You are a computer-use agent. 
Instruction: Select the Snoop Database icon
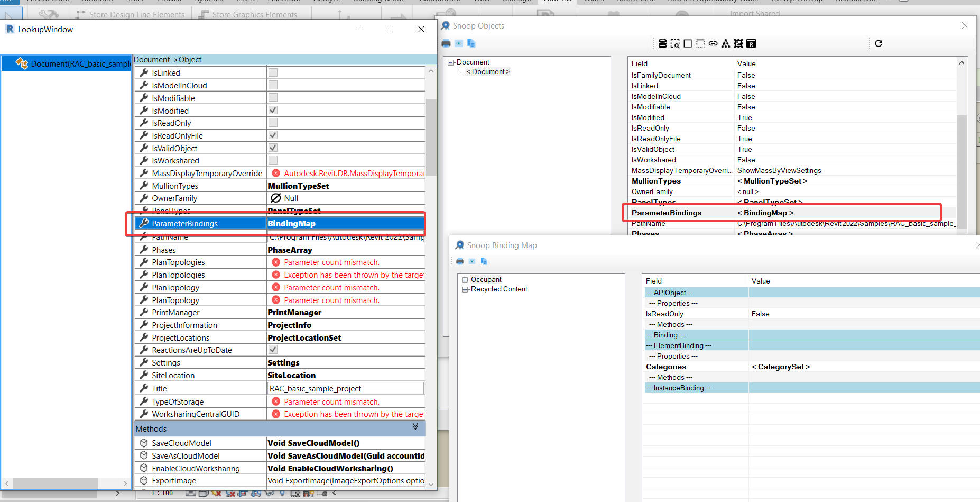662,43
